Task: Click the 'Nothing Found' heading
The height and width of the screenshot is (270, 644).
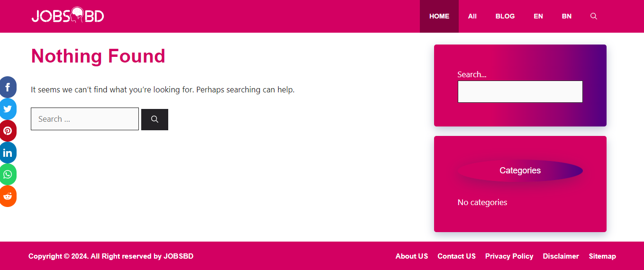Action: (x=98, y=56)
